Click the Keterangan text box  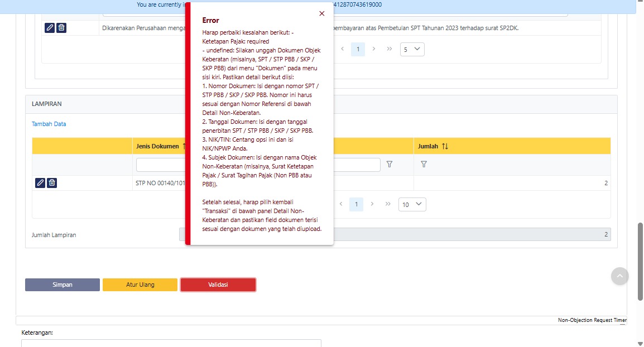[171, 343]
